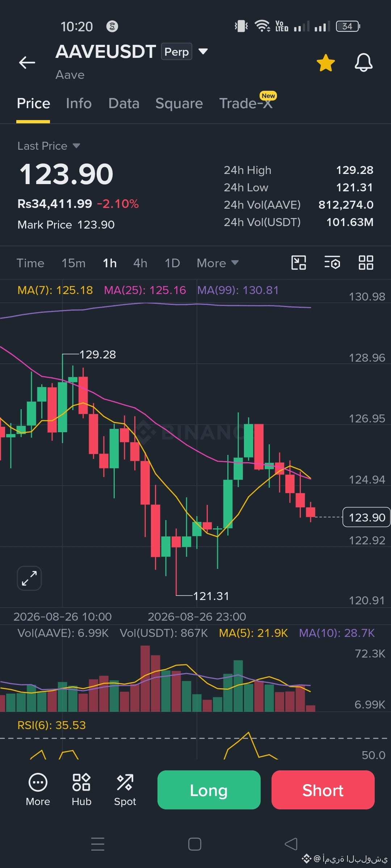Switch to the Trade-X tab
The height and width of the screenshot is (868, 391).
tap(246, 103)
